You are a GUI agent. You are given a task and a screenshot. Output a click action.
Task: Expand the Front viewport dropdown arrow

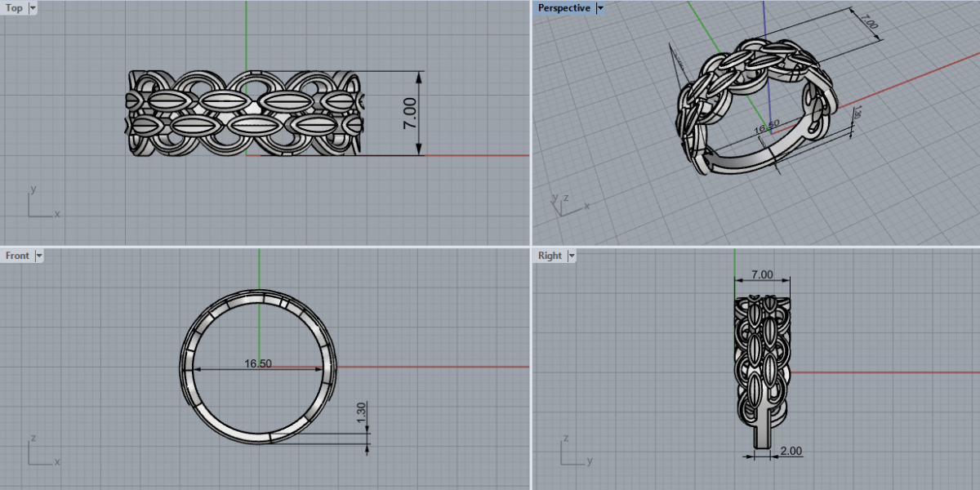[38, 256]
